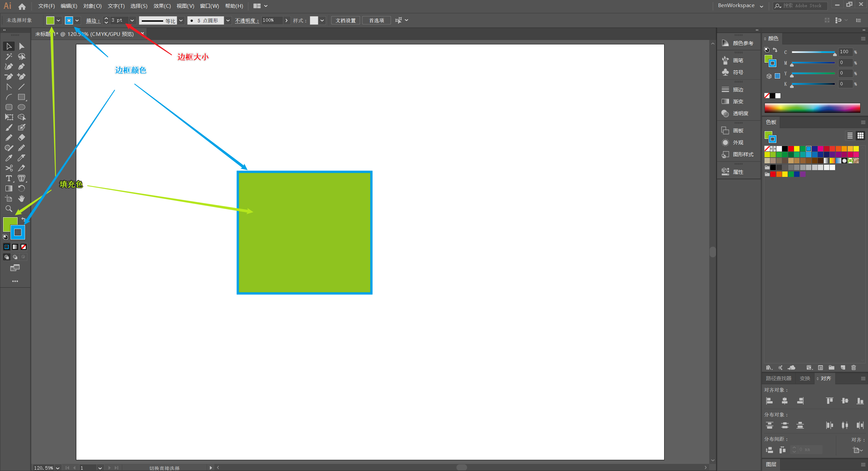Open the 画笔 brushes panel icon
The width and height of the screenshot is (868, 471).
pos(726,60)
